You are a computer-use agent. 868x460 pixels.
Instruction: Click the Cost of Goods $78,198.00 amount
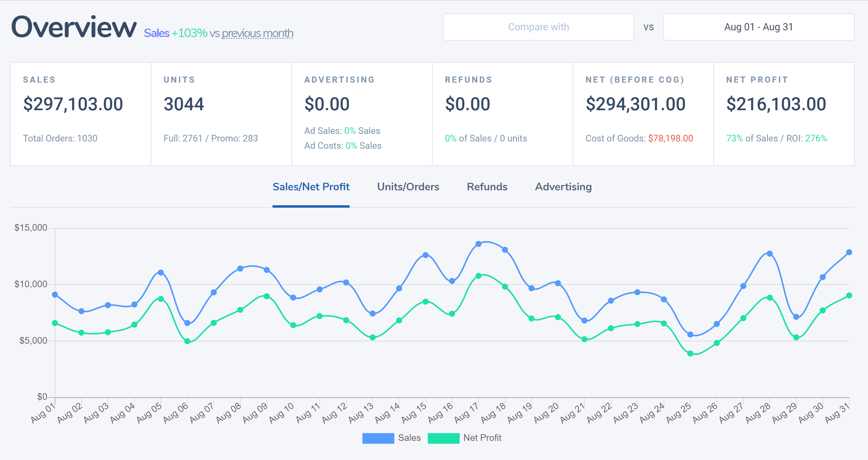pos(670,138)
